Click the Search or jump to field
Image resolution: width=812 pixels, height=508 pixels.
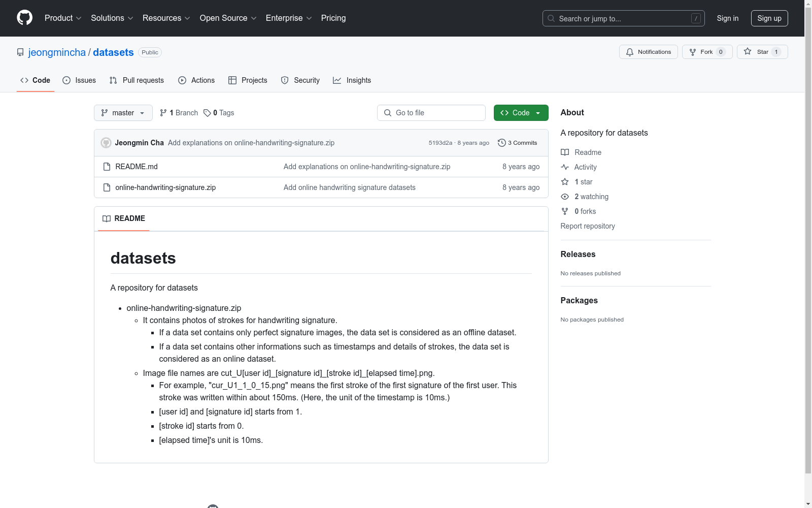tap(624, 18)
